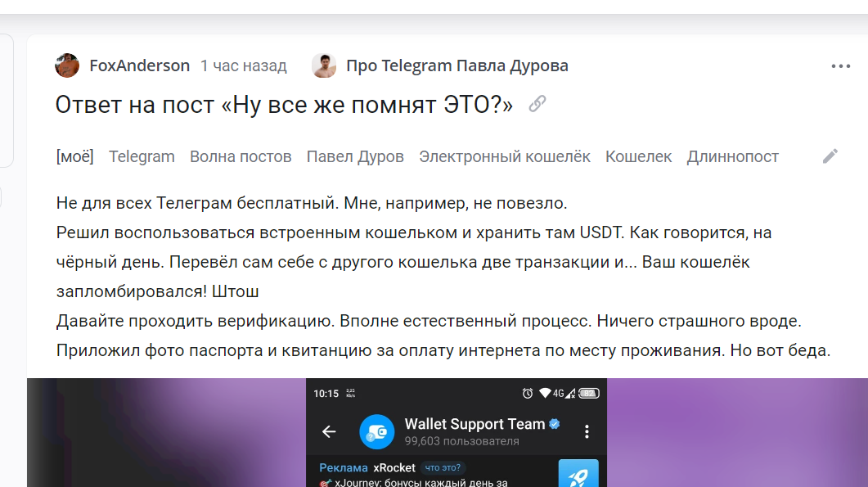Viewport: 868px width, 487px height.
Task: Open the FoxAnderson author link
Action: point(140,65)
